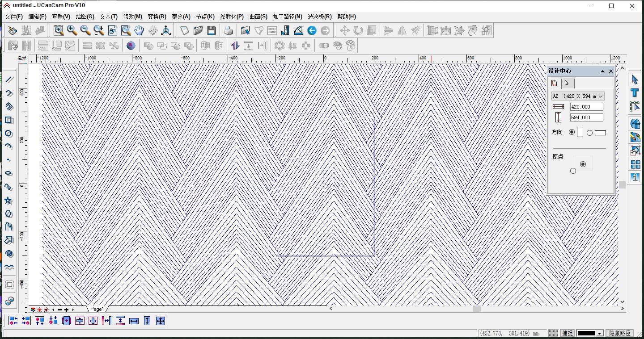Viewport: 644px width, 339px height.
Task: Switch to second Design Center tab
Action: 567,83
